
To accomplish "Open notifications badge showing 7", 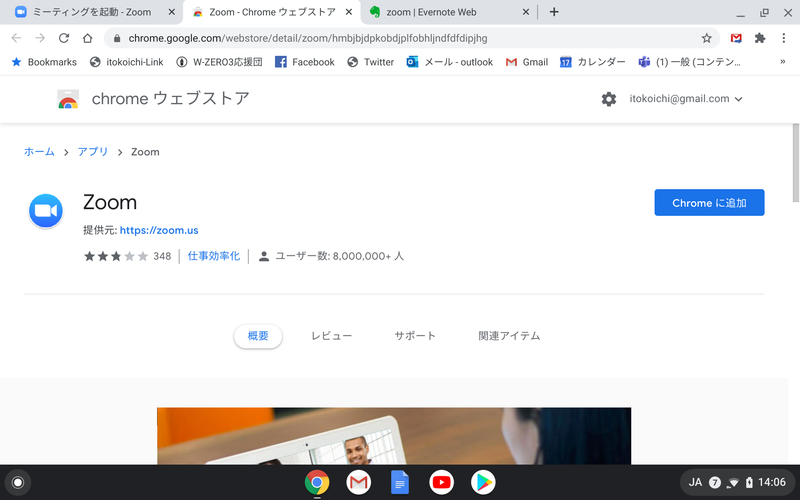I will pyautogui.click(x=715, y=482).
